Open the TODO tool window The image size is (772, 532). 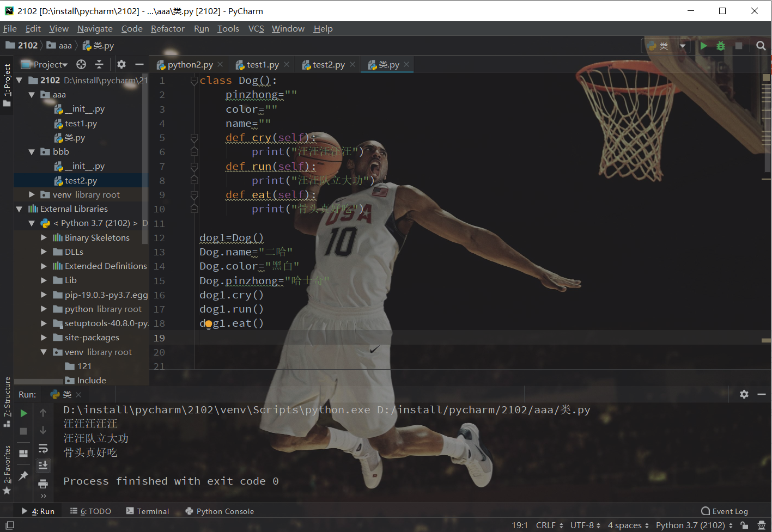[90, 511]
